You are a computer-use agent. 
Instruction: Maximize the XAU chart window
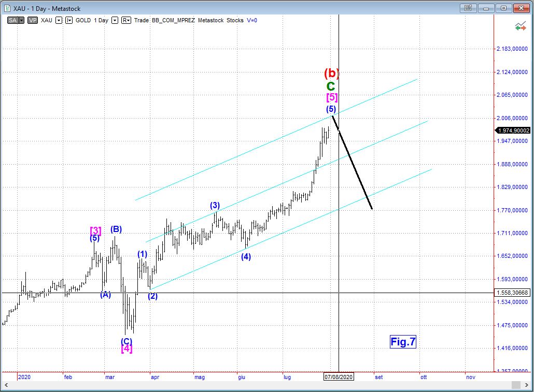tap(504, 8)
